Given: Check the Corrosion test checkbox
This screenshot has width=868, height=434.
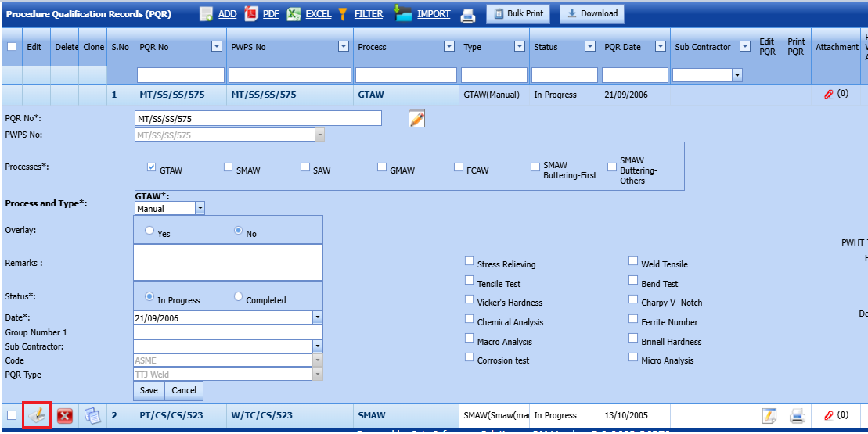Looking at the screenshot, I should [469, 357].
